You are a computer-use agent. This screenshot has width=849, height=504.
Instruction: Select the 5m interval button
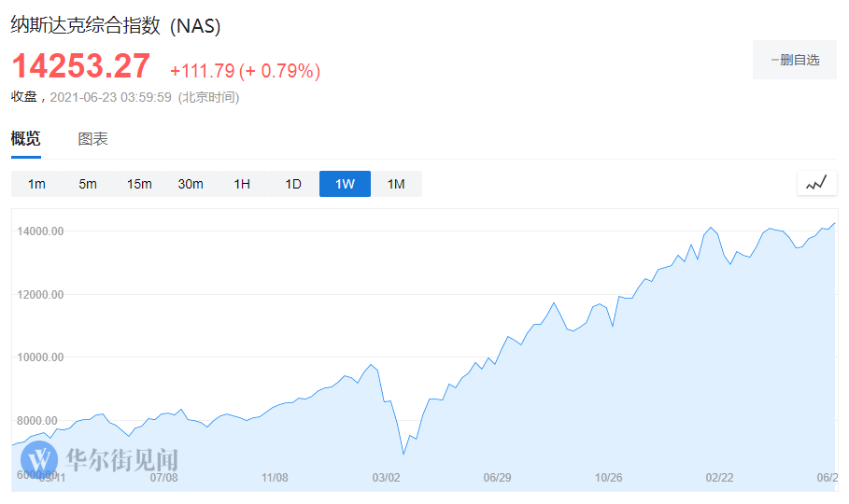point(88,184)
